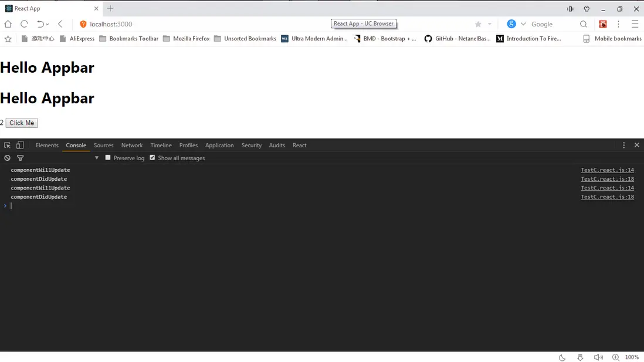The height and width of the screenshot is (362, 644).
Task: Open the vertical dots browser menu
Action: click(619, 24)
